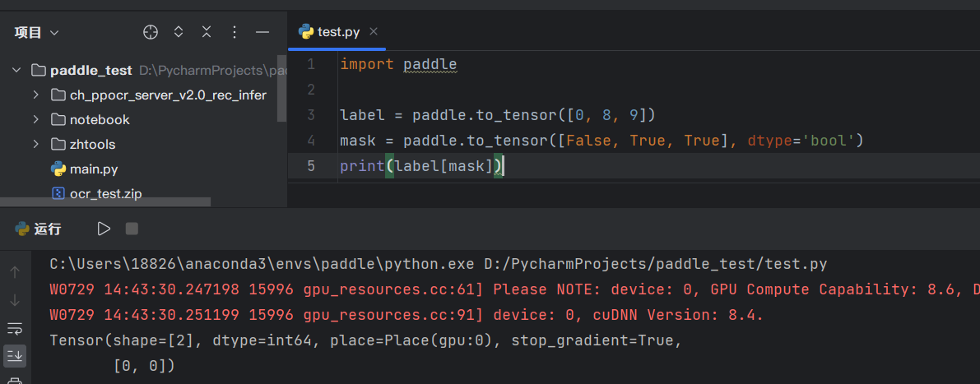Hide the project tool window
Screen dimensions: 980x384
[x=262, y=32]
